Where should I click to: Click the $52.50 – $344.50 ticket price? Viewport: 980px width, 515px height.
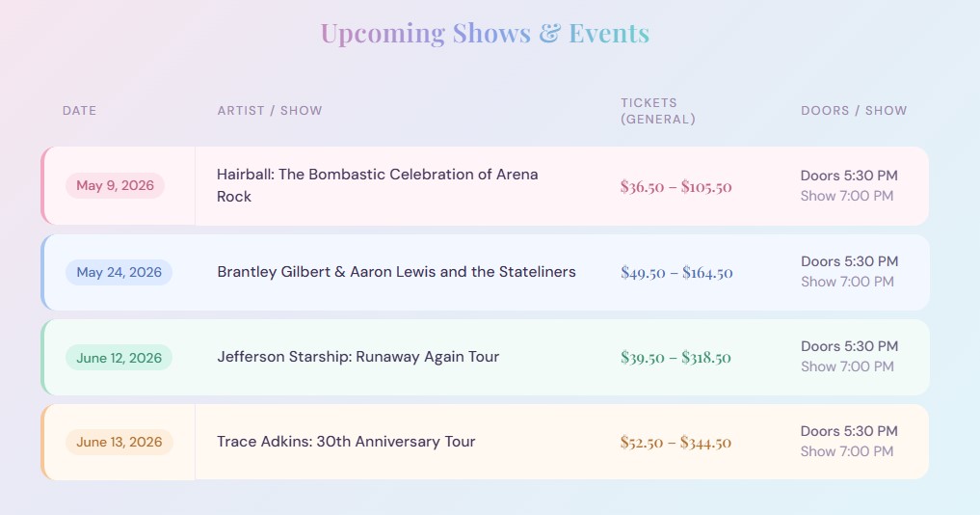tap(675, 444)
